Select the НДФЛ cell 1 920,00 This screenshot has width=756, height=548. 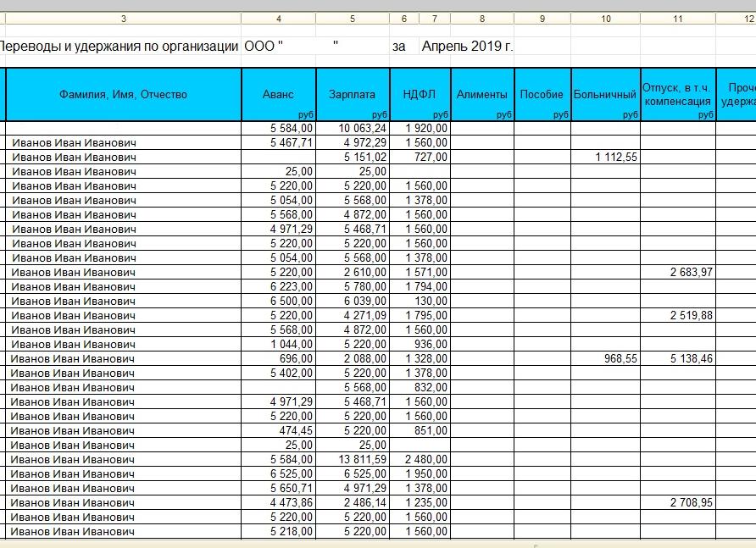(x=420, y=128)
